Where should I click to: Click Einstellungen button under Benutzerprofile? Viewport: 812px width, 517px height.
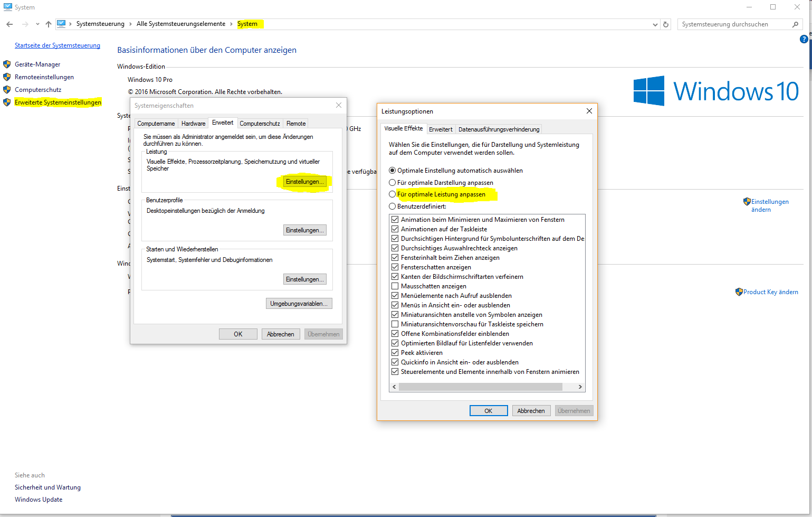tap(305, 230)
